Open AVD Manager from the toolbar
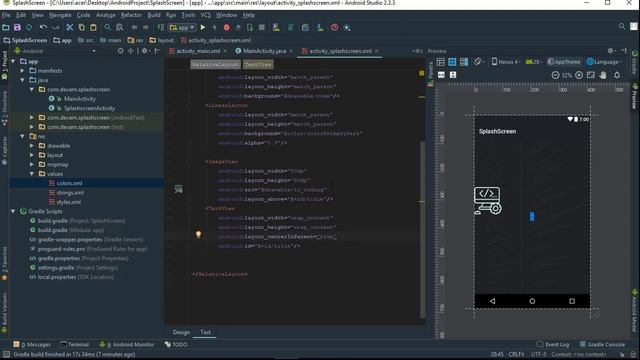The height and width of the screenshot is (360, 640). coord(276,27)
